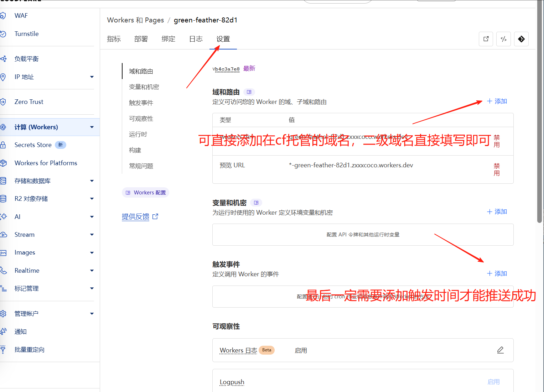Viewport: 544px width, 392px height.
Task: Click the 通知 megaphone icon
Action: coord(3,331)
